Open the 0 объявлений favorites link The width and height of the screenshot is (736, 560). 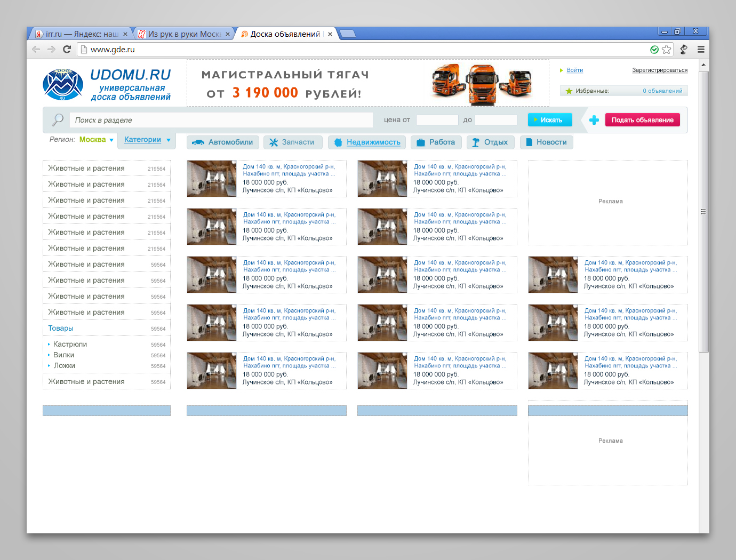[x=662, y=91]
